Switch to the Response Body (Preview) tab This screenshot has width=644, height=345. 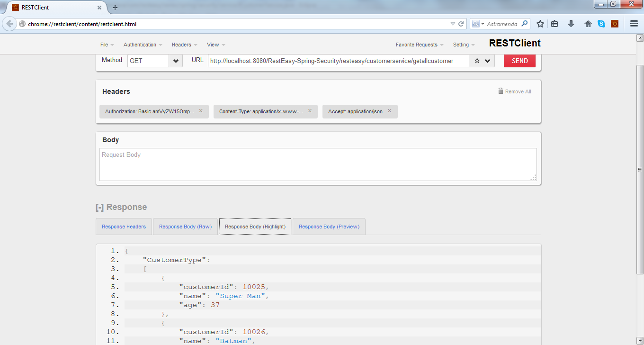[x=329, y=226]
